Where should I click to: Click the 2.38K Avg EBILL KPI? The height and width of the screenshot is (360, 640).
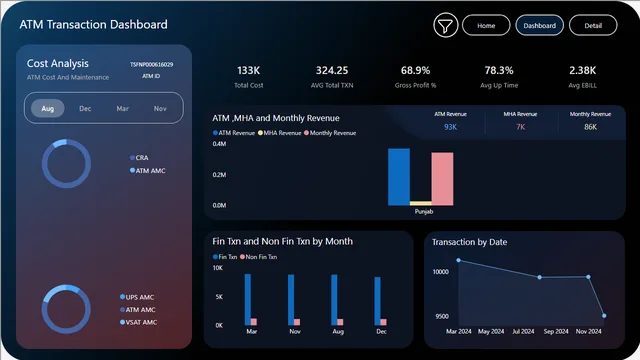click(x=582, y=77)
